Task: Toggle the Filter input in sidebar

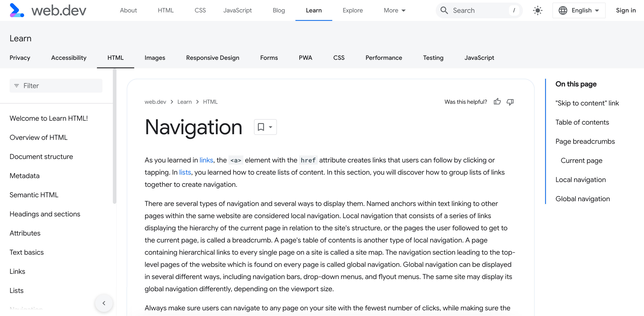Action: [x=56, y=85]
